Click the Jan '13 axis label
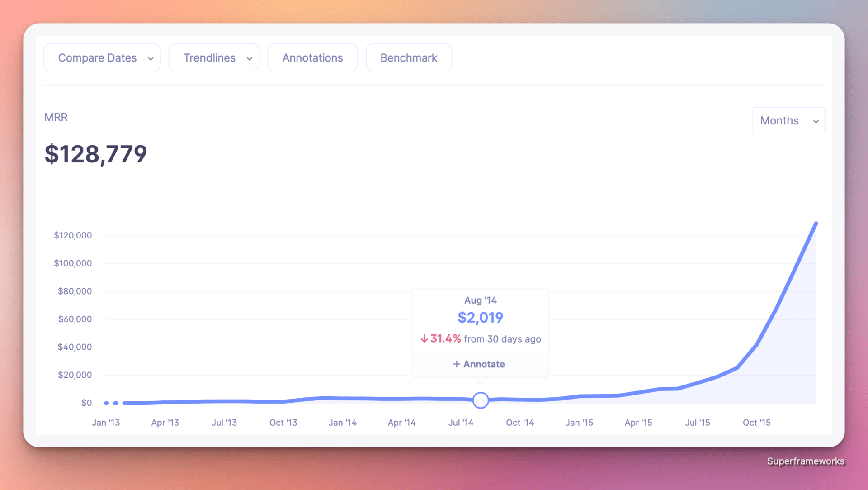This screenshot has width=868, height=490. pyautogui.click(x=106, y=423)
